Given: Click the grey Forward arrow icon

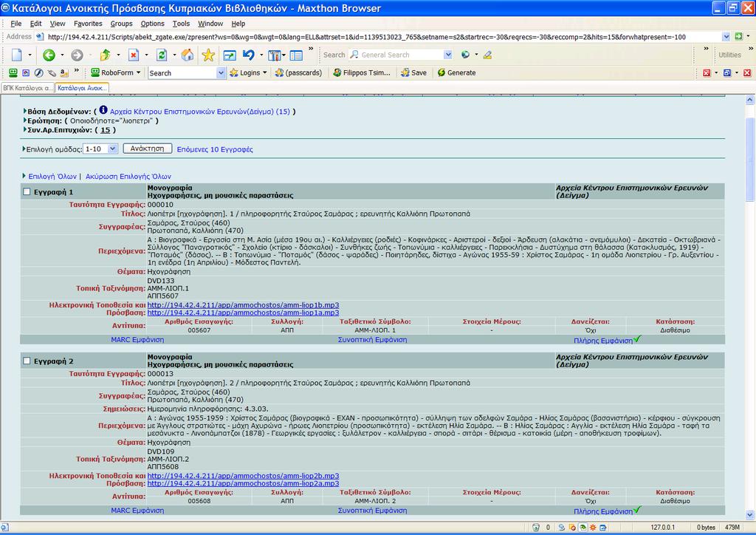Looking at the screenshot, I should coord(77,55).
